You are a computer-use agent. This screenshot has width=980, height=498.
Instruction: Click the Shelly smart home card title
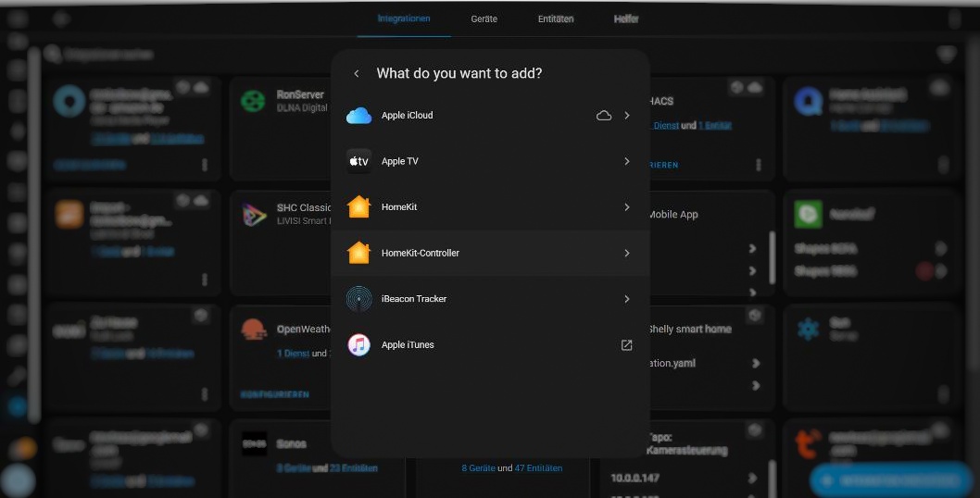coord(690,330)
